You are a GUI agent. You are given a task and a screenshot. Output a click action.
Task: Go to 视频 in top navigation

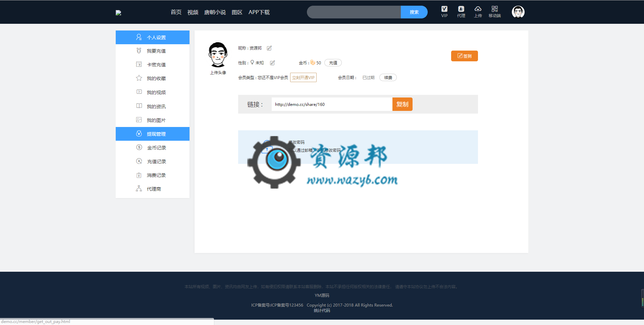point(193,12)
